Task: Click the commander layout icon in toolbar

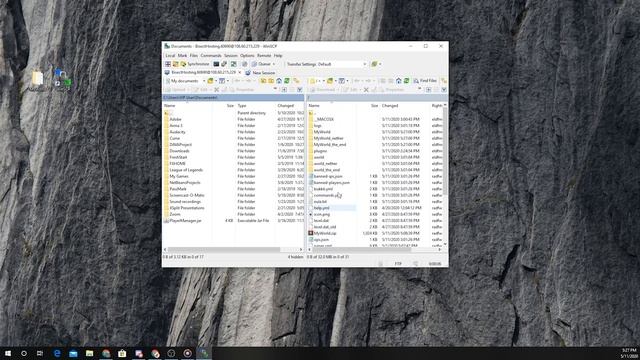Action: [x=168, y=64]
